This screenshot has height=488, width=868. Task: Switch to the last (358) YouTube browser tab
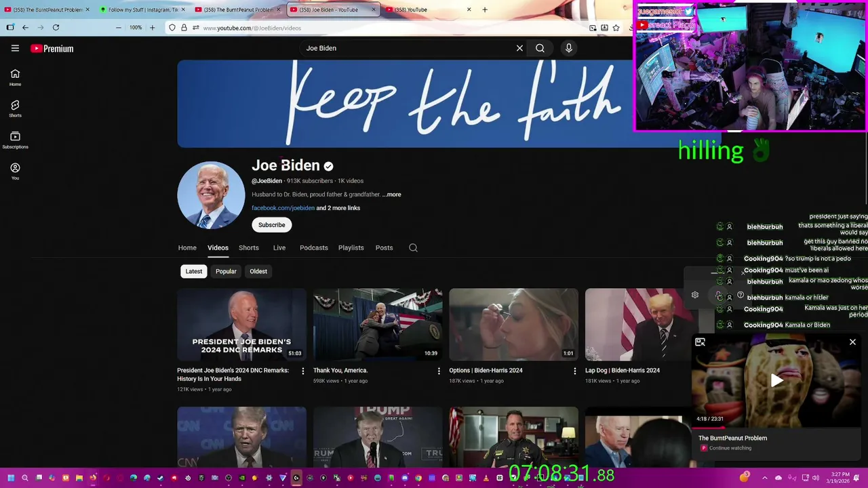(x=429, y=9)
